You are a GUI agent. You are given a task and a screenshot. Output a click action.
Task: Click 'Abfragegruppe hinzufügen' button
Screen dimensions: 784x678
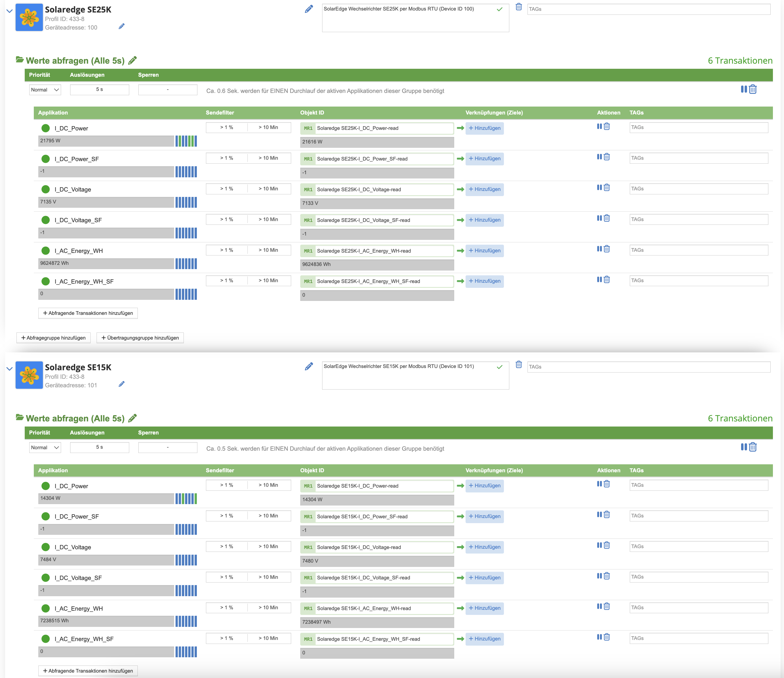[x=53, y=338]
